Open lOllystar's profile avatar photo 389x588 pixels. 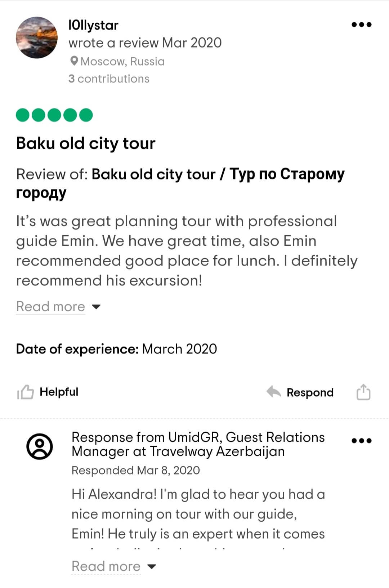[37, 37]
